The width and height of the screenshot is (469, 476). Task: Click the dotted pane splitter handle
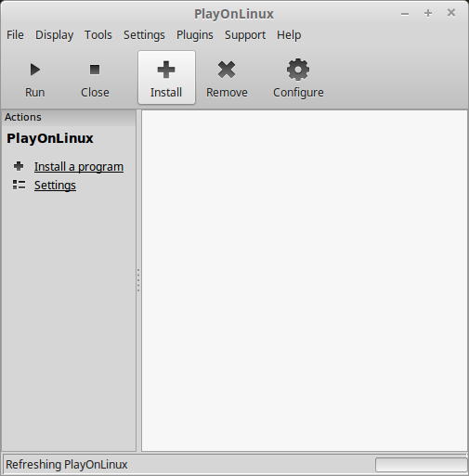click(x=138, y=280)
